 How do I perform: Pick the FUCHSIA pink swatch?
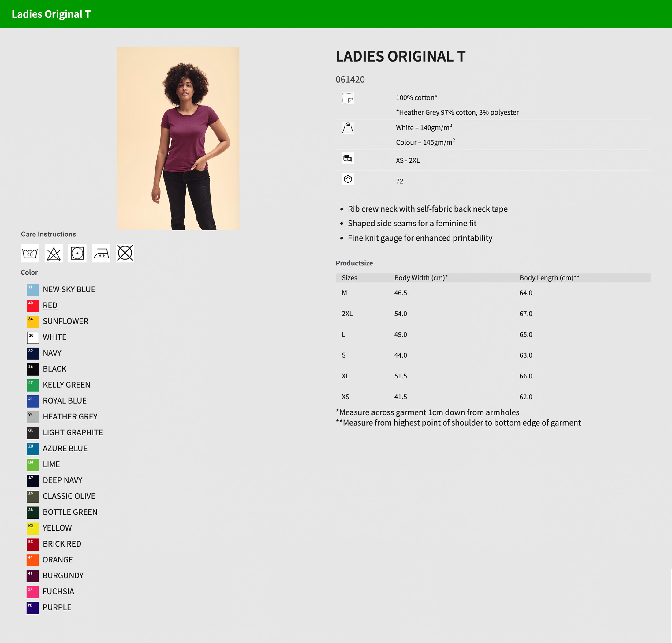click(x=32, y=592)
